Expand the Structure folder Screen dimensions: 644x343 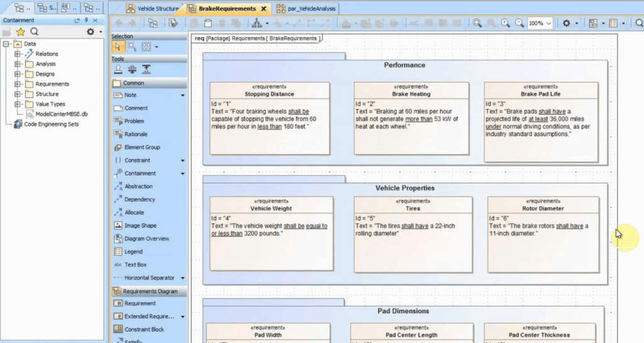click(x=17, y=94)
